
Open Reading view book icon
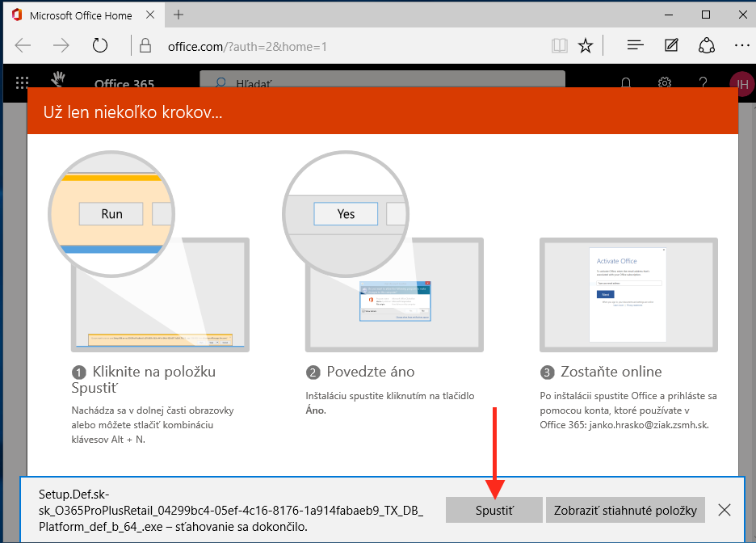pos(559,45)
